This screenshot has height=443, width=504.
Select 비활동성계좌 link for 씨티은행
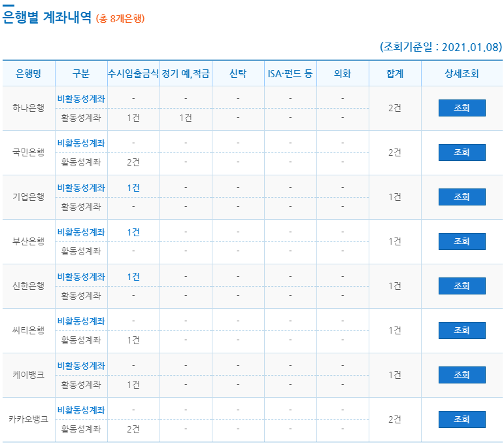coord(81,321)
